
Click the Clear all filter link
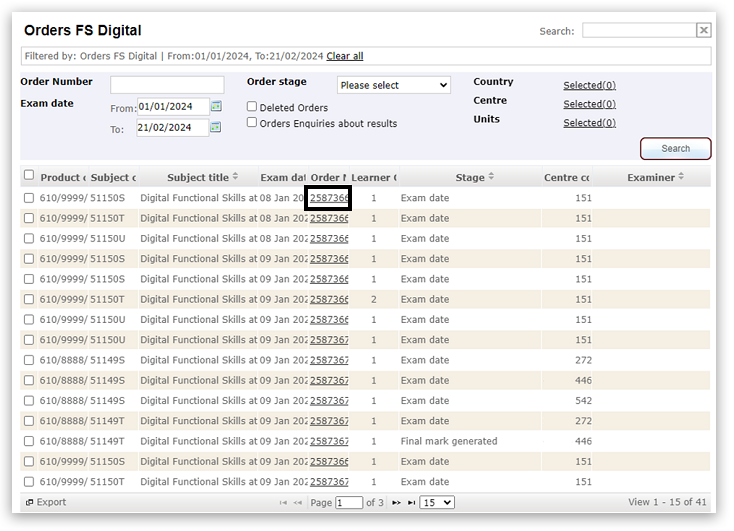[344, 56]
